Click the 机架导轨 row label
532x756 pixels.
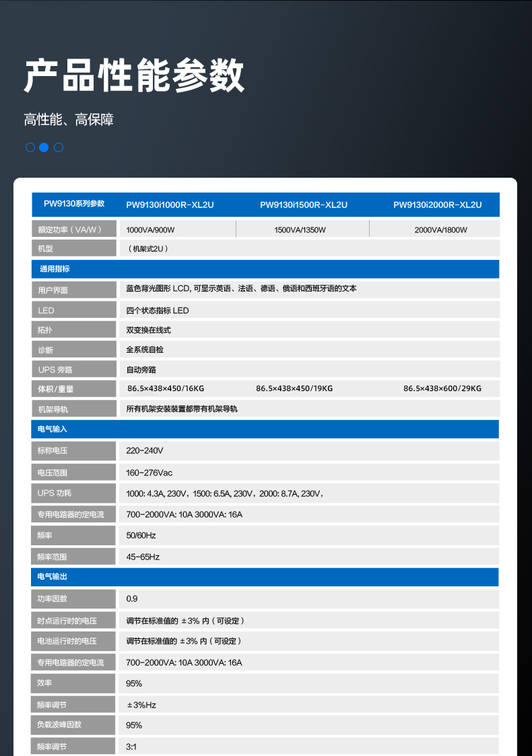click(x=74, y=409)
